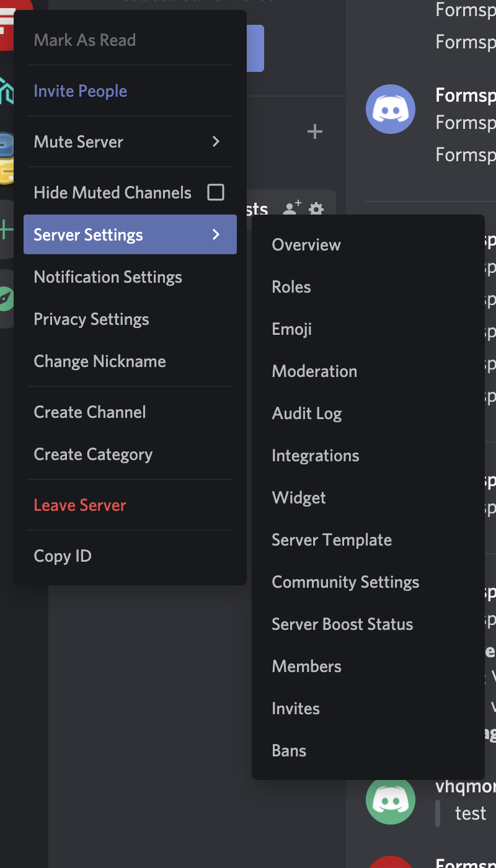
Task: Select Copy ID menu entry
Action: [63, 556]
